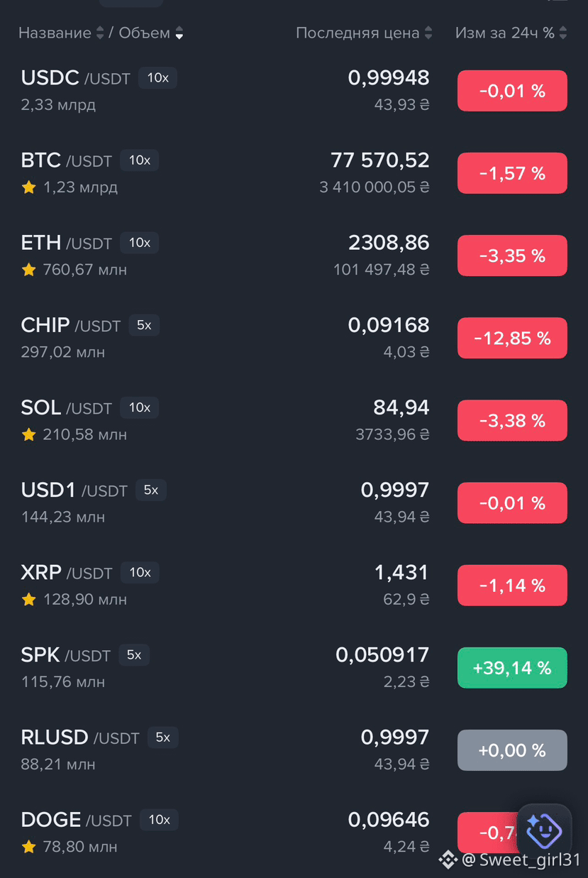Viewport: 588px width, 878px height.
Task: Click the gray RLUSD +0,00 % badge
Action: (x=512, y=750)
